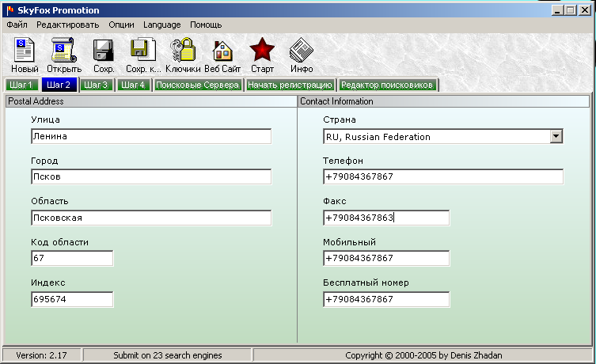Open the Помощь menu
This screenshot has width=596, height=364.
tap(206, 25)
